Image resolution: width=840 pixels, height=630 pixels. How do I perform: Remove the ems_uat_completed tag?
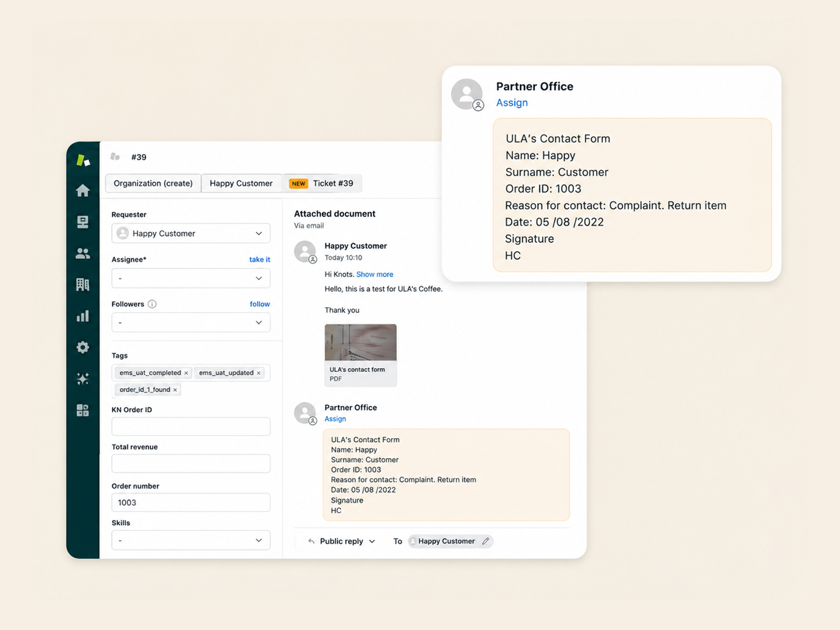tap(186, 373)
